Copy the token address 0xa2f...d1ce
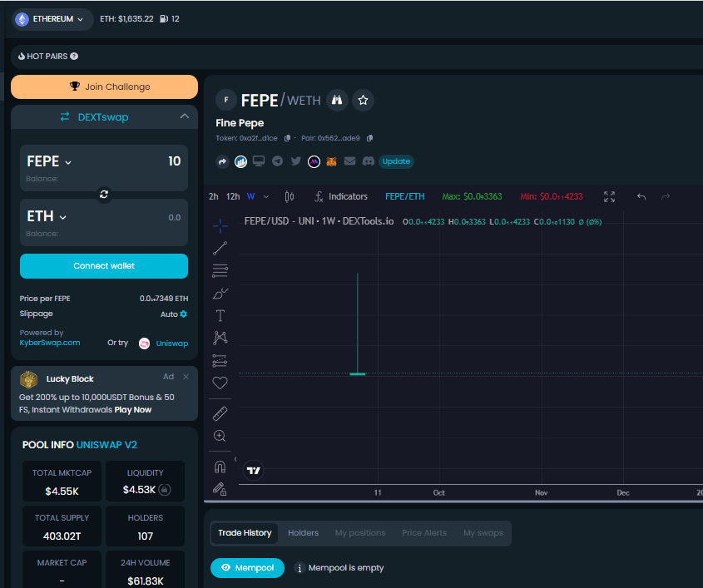Viewport: 703px width, 588px height. click(287, 138)
